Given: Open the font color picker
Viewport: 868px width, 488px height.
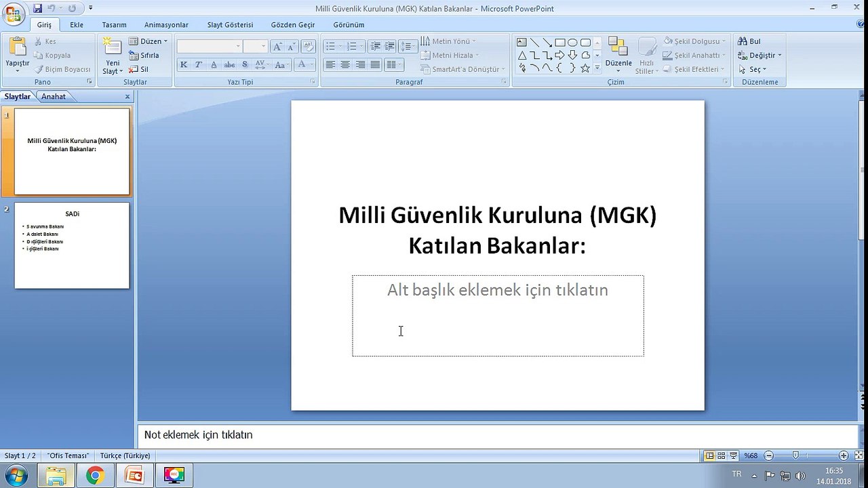Looking at the screenshot, I should coord(304,64).
